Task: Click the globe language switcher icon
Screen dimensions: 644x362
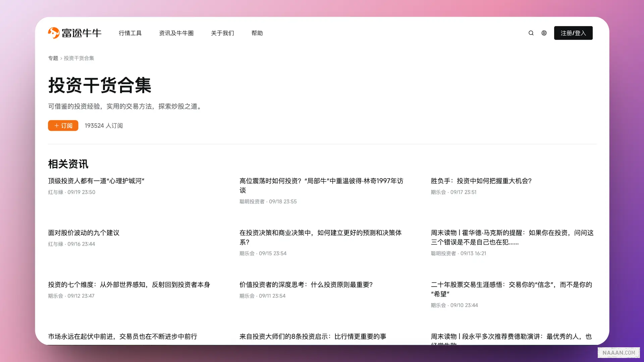Action: (544, 33)
